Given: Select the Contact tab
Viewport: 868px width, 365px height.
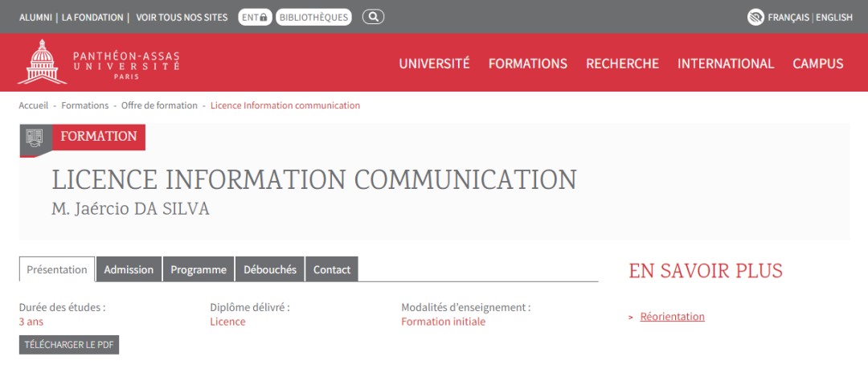Looking at the screenshot, I should [x=332, y=269].
